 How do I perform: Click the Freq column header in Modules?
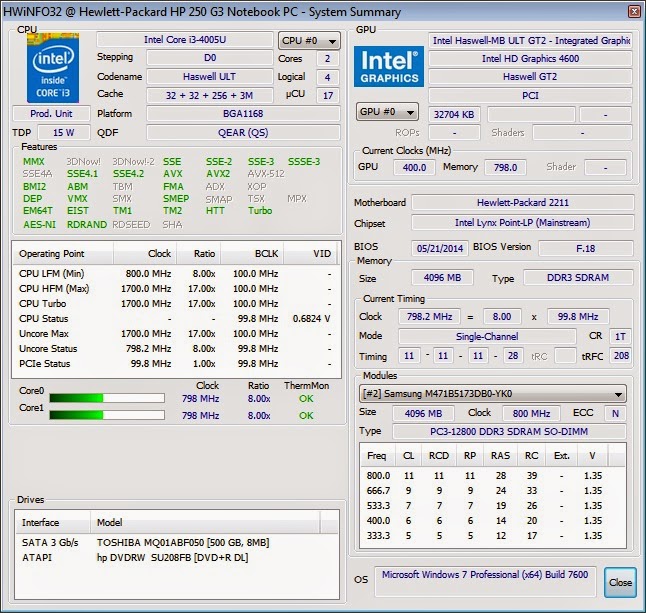[378, 456]
